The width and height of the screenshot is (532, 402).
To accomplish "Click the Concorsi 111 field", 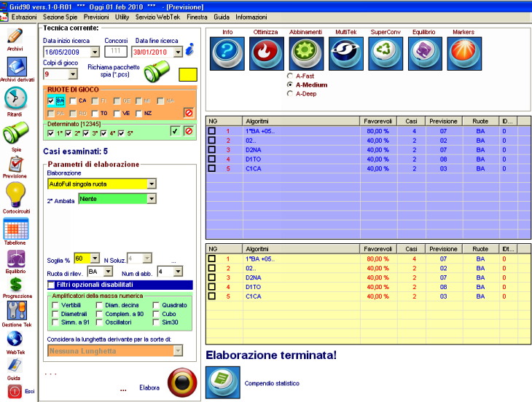I will coord(116,51).
